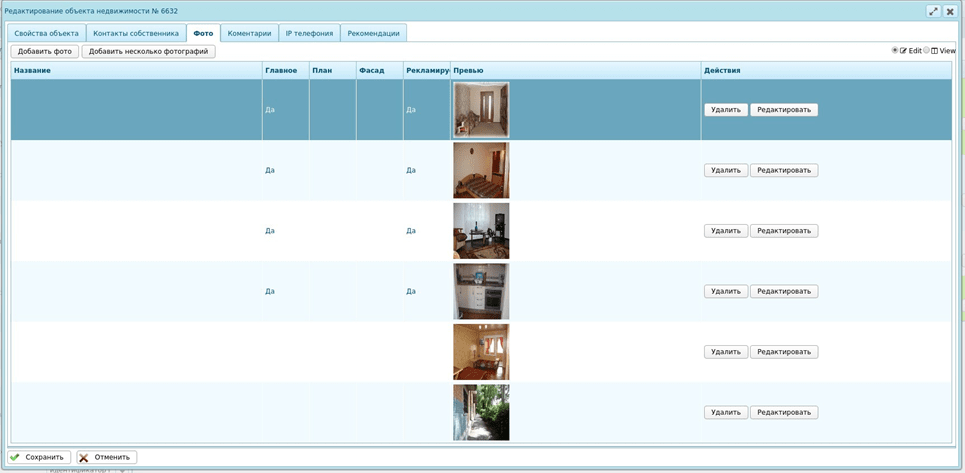Delete the last photo with garden view
The width and height of the screenshot is (965, 473).
point(725,412)
